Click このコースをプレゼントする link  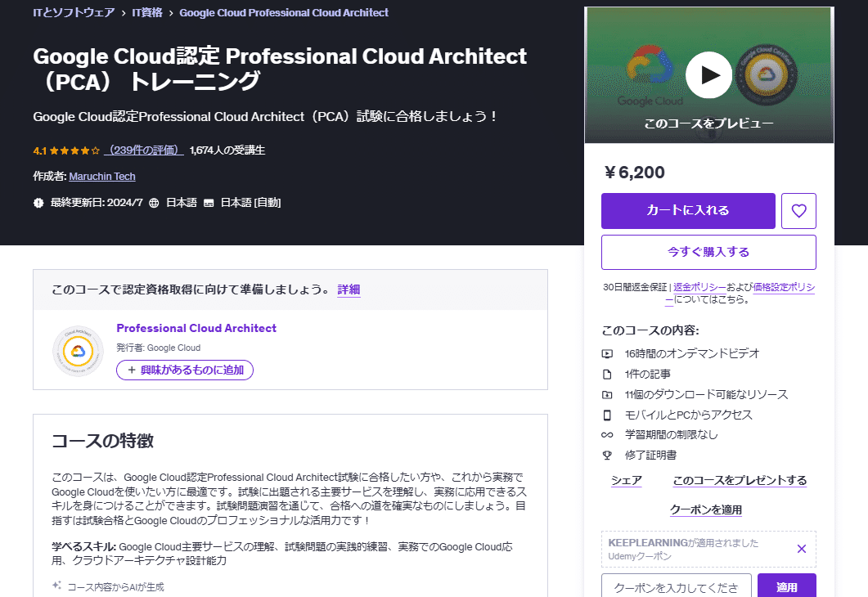(740, 480)
